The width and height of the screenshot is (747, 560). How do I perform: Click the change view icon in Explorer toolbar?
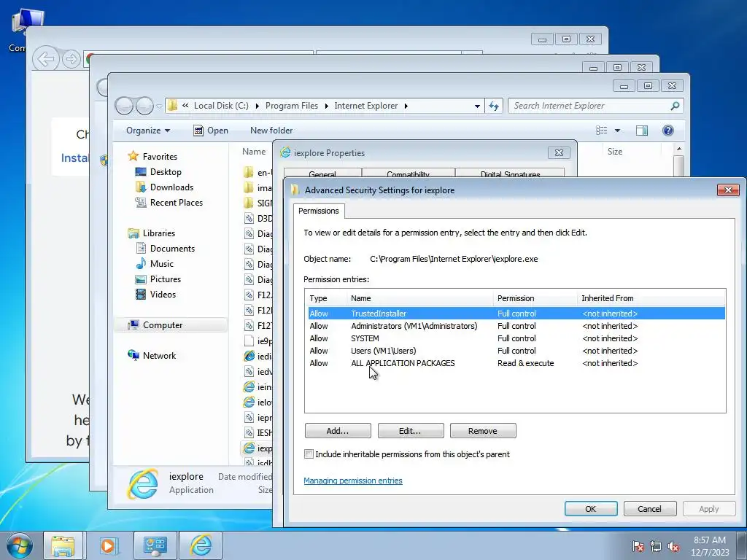[602, 131]
